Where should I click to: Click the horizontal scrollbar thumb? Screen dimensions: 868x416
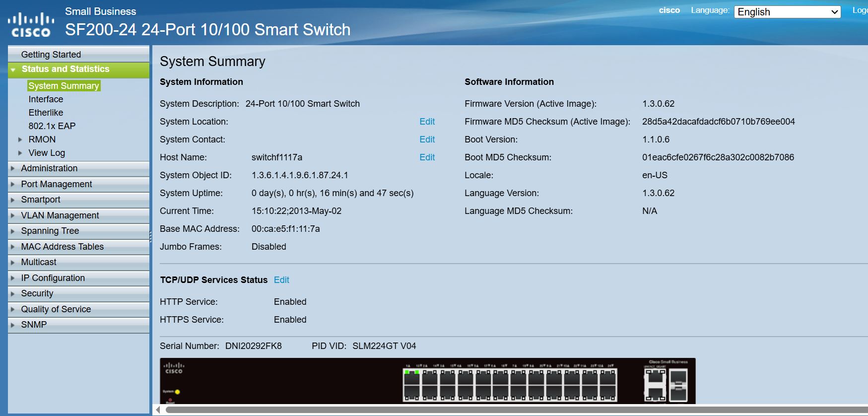coord(516,410)
